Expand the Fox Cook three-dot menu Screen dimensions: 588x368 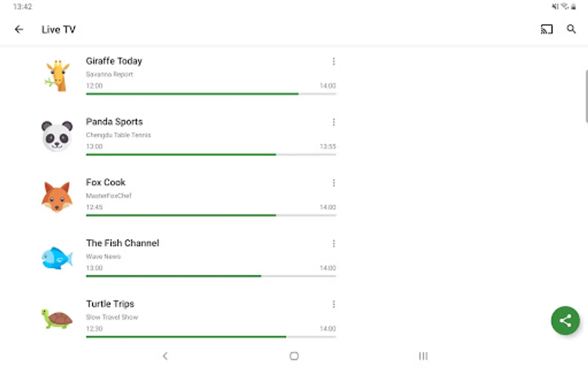coord(334,183)
